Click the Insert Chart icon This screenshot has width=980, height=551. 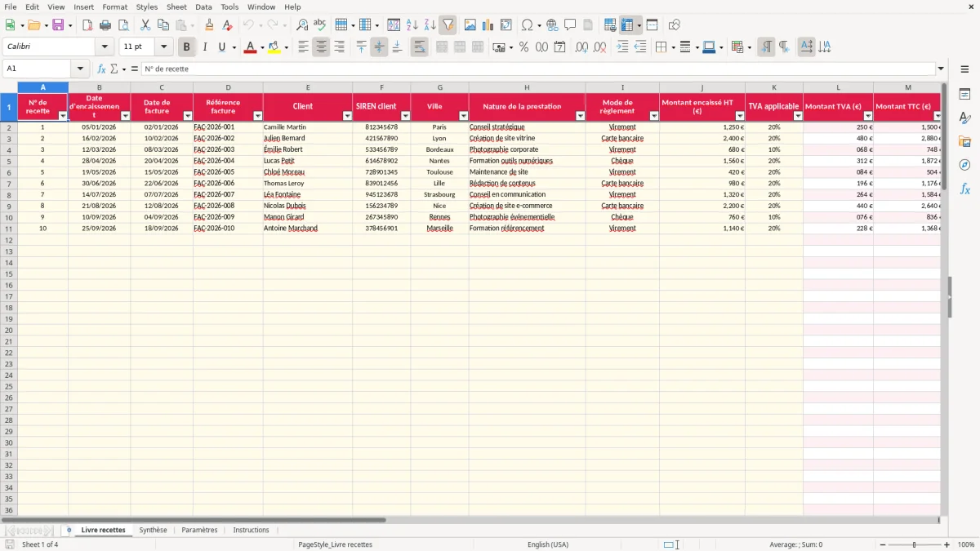(x=488, y=25)
